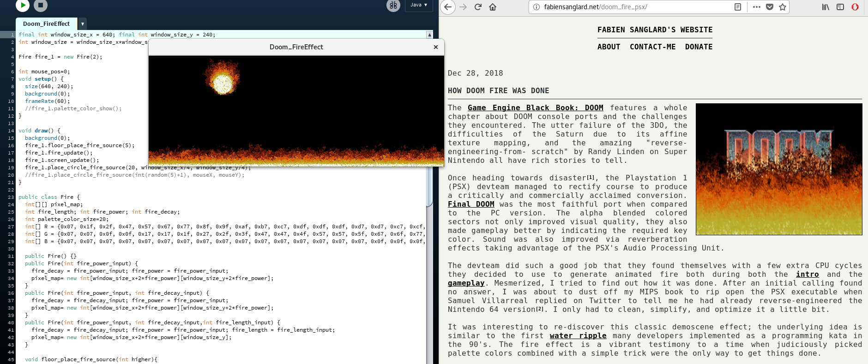The width and height of the screenshot is (868, 364).
Task: Toggle the Processing debugger butterfly icon
Action: (x=393, y=5)
